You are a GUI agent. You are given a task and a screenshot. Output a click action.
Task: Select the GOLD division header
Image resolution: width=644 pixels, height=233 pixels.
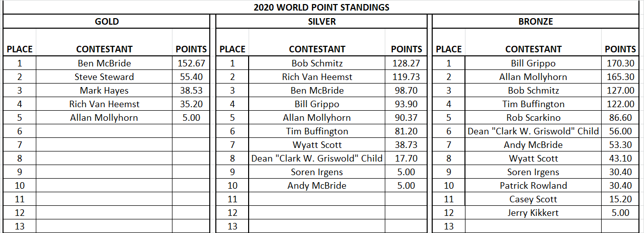pos(107,21)
